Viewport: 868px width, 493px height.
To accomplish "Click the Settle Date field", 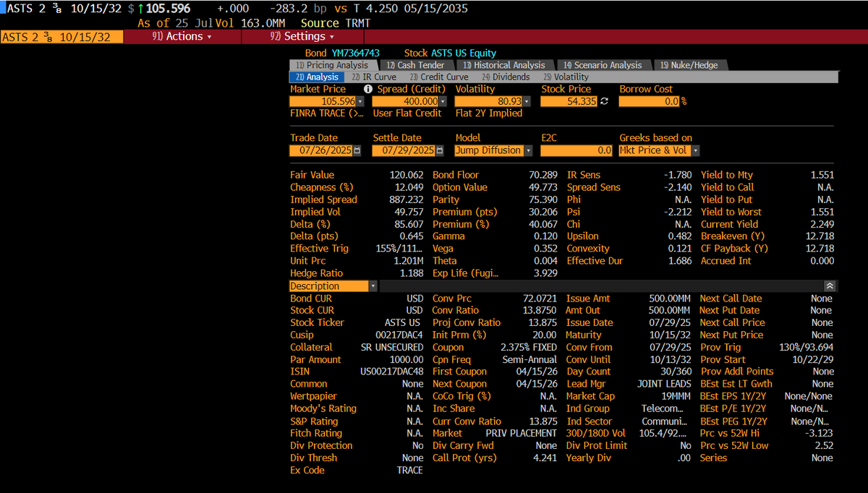I will [x=404, y=150].
